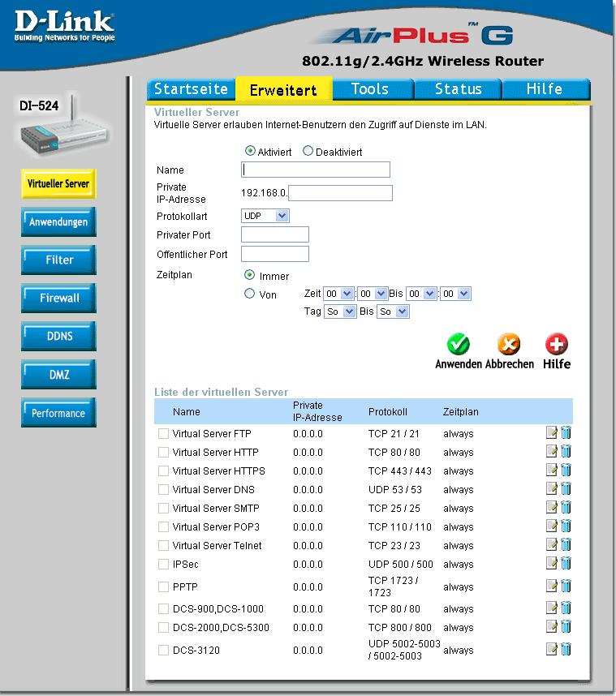Delete the Virtual Server HTTP entry
616x696 pixels.
566,451
